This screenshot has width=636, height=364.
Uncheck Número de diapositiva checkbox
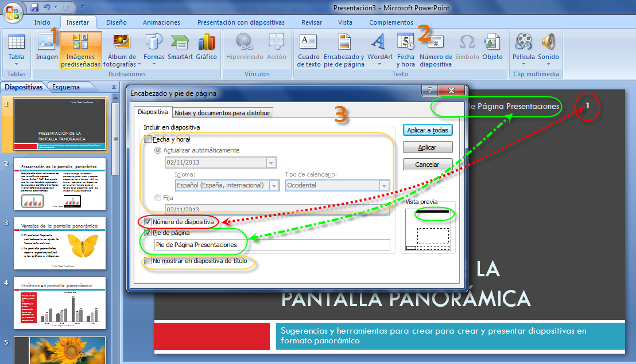pyautogui.click(x=148, y=222)
